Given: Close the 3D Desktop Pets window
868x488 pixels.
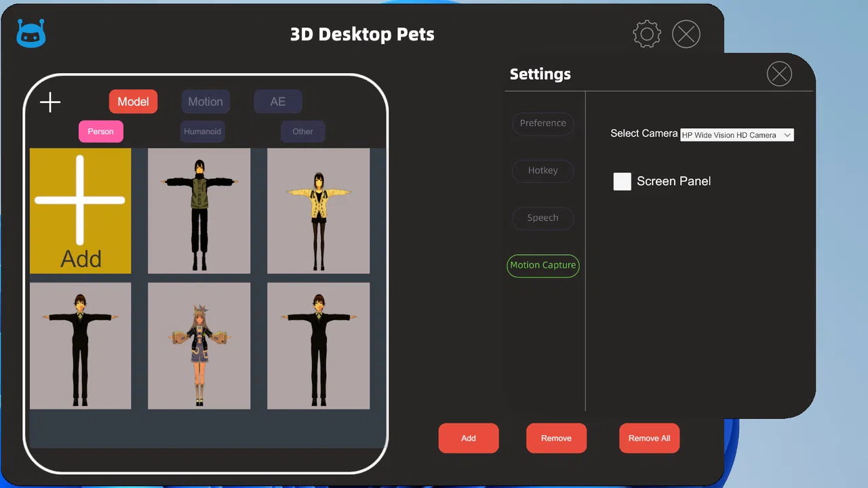Looking at the screenshot, I should pyautogui.click(x=686, y=34).
